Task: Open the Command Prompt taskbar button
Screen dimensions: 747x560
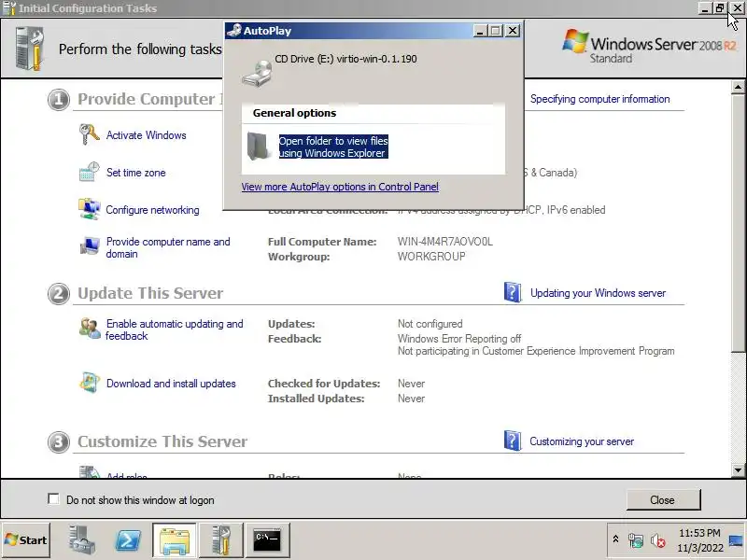Action: pos(267,540)
